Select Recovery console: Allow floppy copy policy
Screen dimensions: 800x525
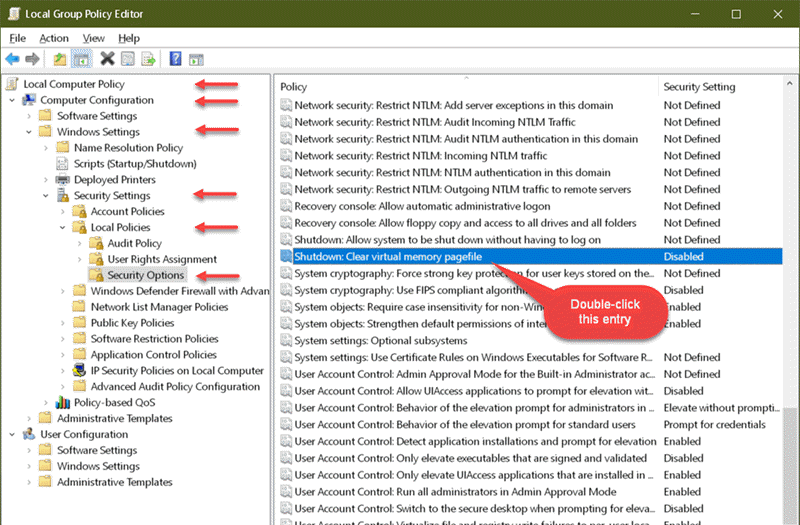(465, 223)
